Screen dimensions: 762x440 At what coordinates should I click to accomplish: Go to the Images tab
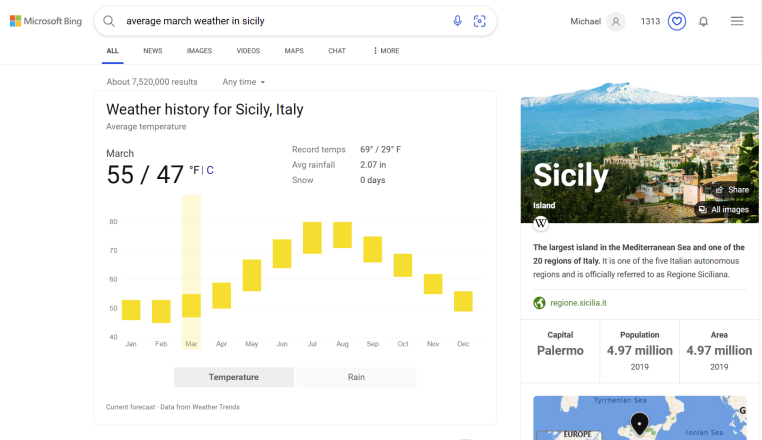click(x=199, y=50)
